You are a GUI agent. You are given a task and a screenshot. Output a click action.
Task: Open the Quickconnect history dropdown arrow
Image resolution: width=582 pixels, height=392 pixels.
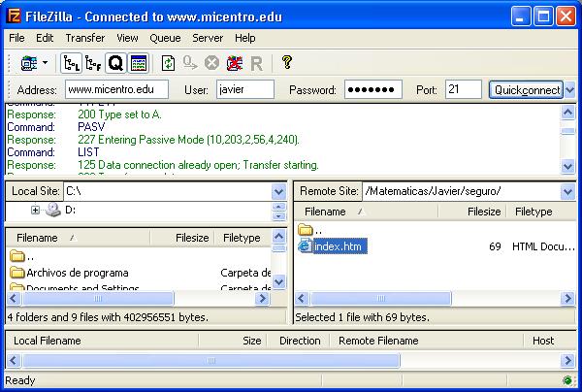point(569,90)
